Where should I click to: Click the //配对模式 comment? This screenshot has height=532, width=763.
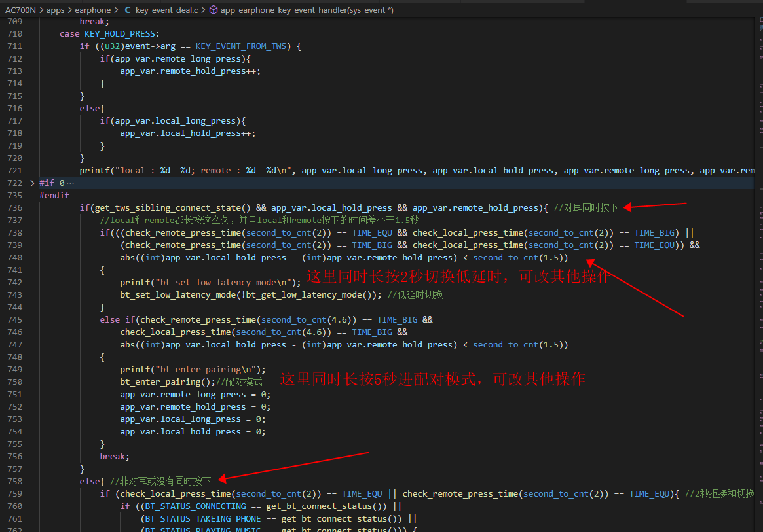coord(239,381)
